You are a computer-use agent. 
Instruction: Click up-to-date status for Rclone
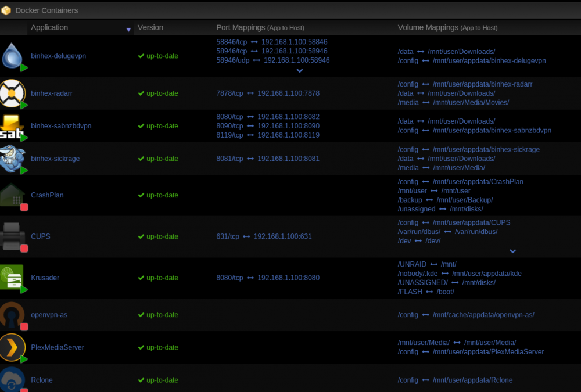pyautogui.click(x=162, y=380)
